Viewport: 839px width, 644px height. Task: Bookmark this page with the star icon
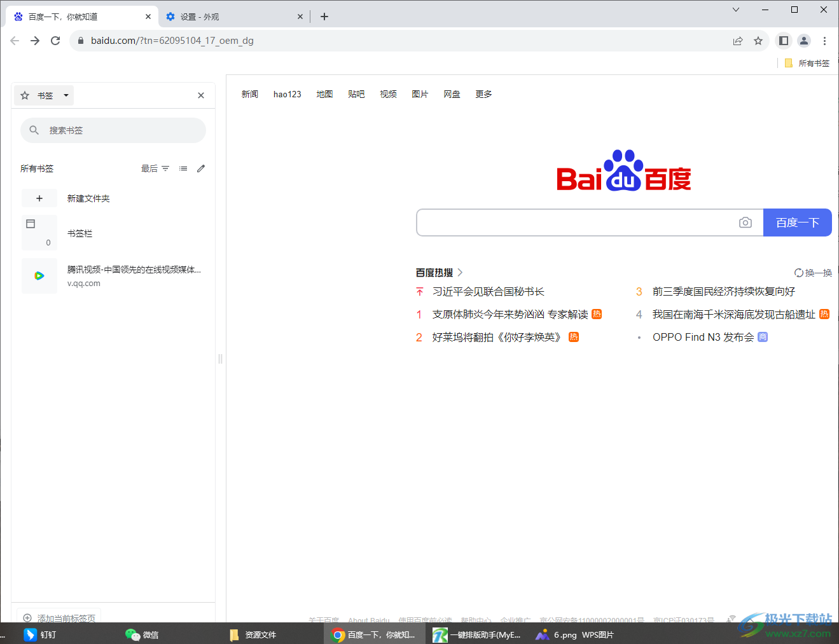tap(758, 41)
